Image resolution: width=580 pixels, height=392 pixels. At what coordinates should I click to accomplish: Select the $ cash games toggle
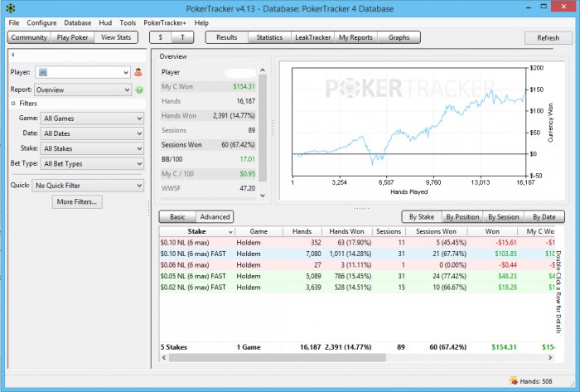[x=160, y=37]
